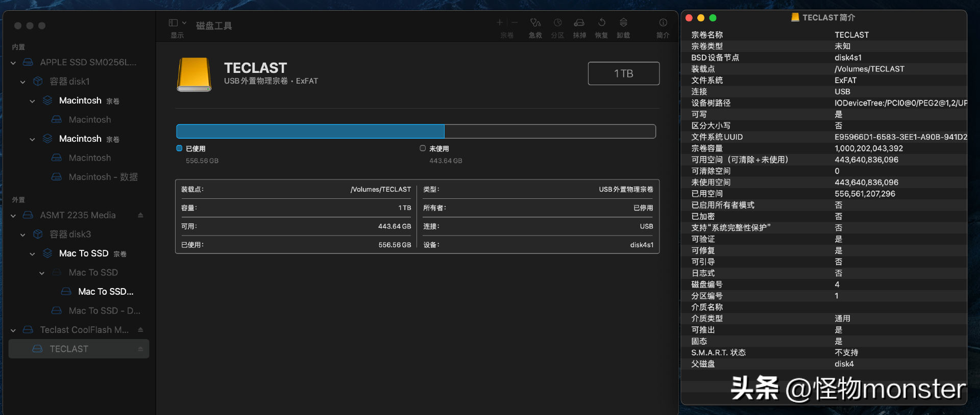The height and width of the screenshot is (415, 980).
Task: Select APPLE SSD SM0256L in sidebar
Action: (88, 62)
